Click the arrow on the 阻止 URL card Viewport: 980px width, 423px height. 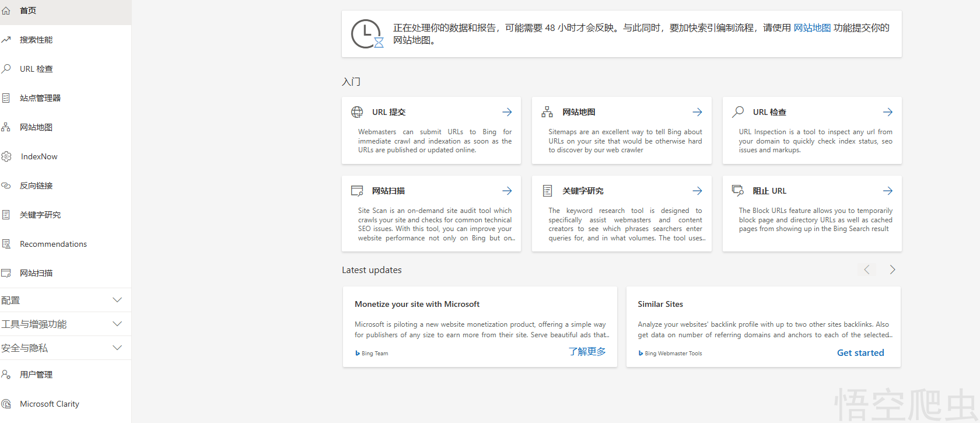(x=887, y=191)
